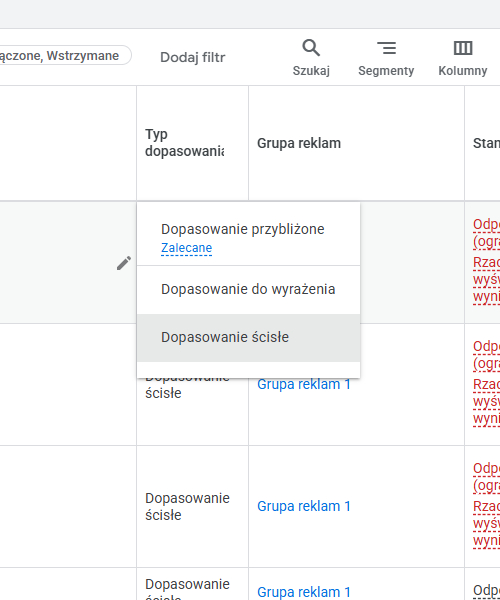Click Dodaj filtr
Image resolution: width=500 pixels, height=600 pixels.
[x=192, y=57]
